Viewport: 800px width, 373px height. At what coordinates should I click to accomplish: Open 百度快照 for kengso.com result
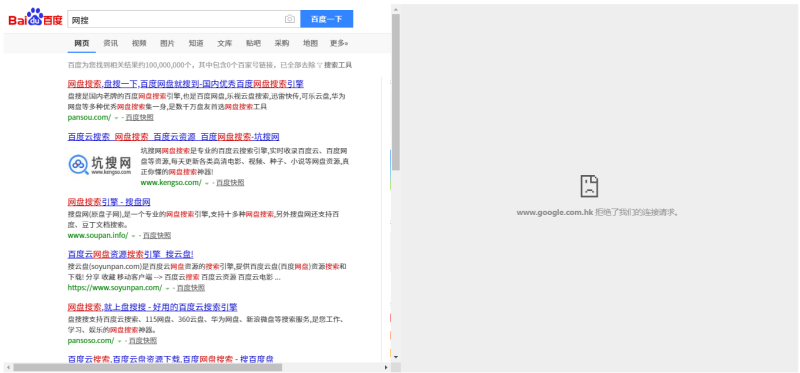230,183
